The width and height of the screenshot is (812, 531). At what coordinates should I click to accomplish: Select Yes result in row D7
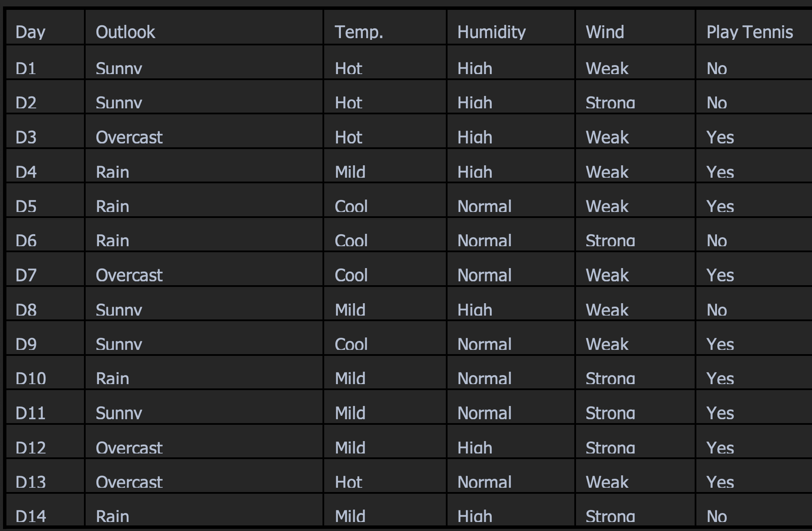[720, 275]
